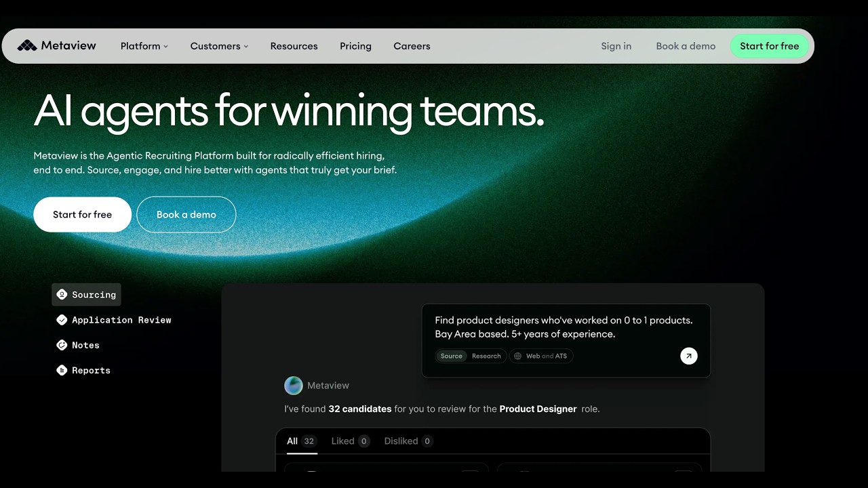Viewport: 868px width, 488px height.
Task: Click the Application Review checkmark icon
Action: 62,320
